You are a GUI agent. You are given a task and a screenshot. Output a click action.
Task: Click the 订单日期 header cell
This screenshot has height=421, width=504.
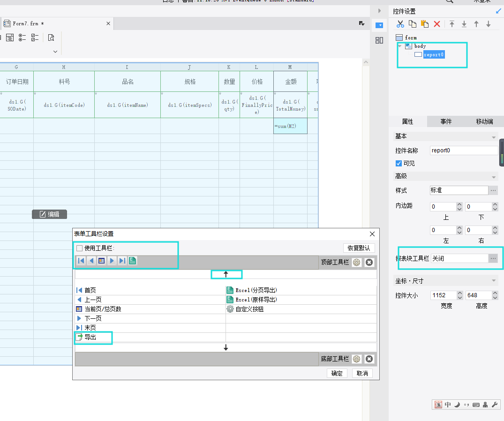17,82
